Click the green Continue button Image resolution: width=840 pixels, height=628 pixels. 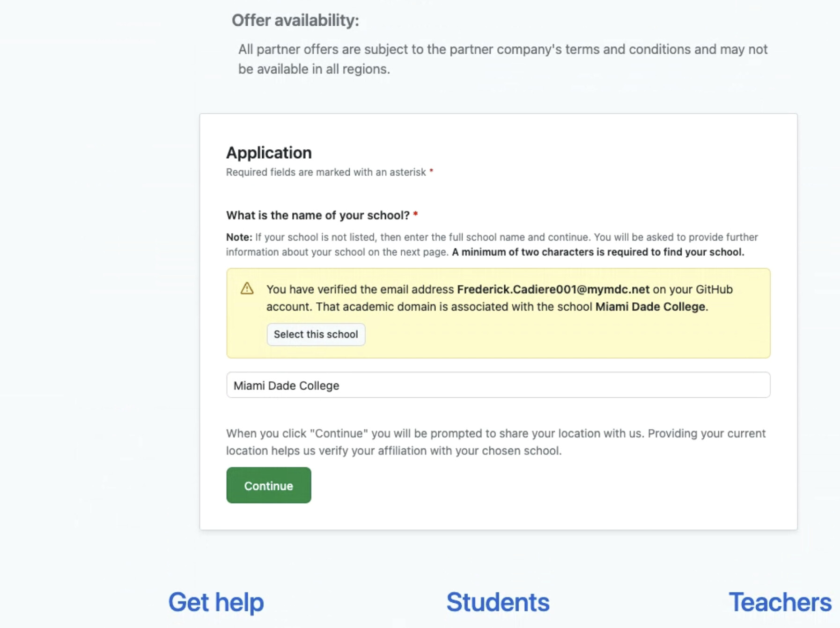(x=268, y=485)
